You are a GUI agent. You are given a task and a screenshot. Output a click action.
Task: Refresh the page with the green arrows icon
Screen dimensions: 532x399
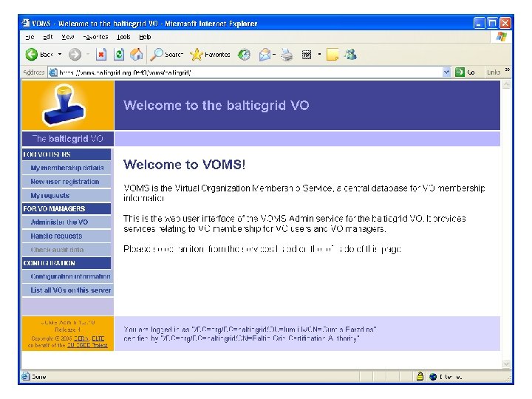[x=119, y=54]
